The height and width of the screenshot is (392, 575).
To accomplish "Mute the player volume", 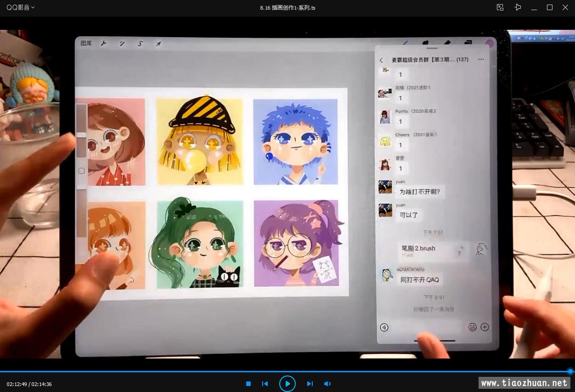I will tap(327, 384).
